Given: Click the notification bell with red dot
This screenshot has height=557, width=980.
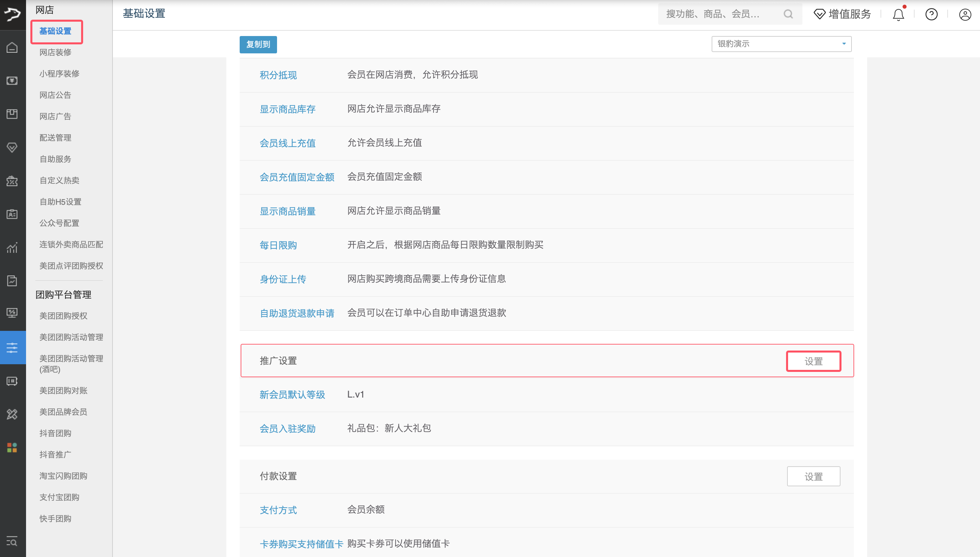Looking at the screenshot, I should coord(898,15).
